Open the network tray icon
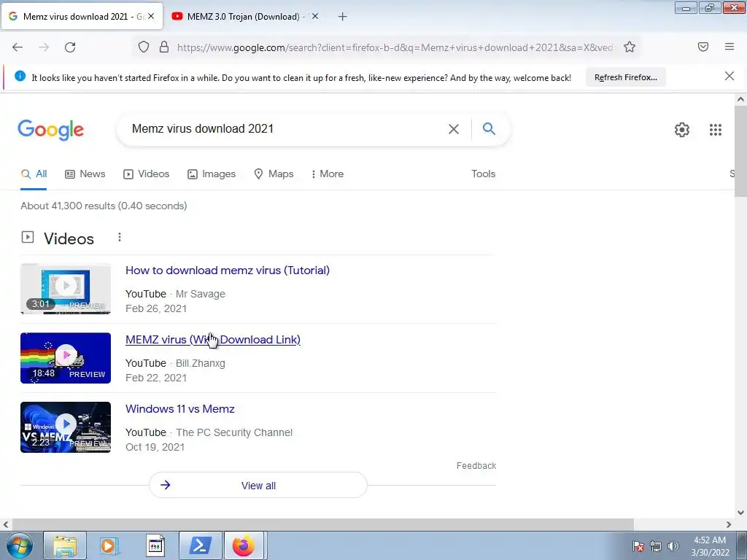This screenshot has width=747, height=560. tap(656, 546)
